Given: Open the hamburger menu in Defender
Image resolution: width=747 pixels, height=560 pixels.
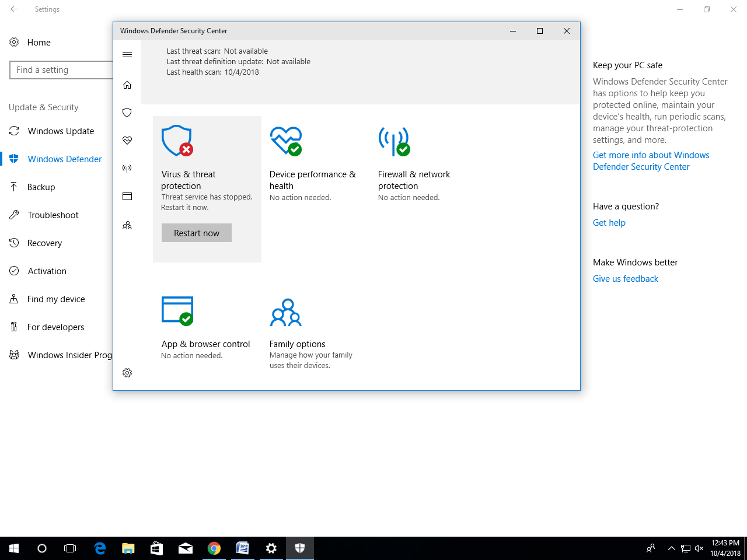Looking at the screenshot, I should [127, 55].
